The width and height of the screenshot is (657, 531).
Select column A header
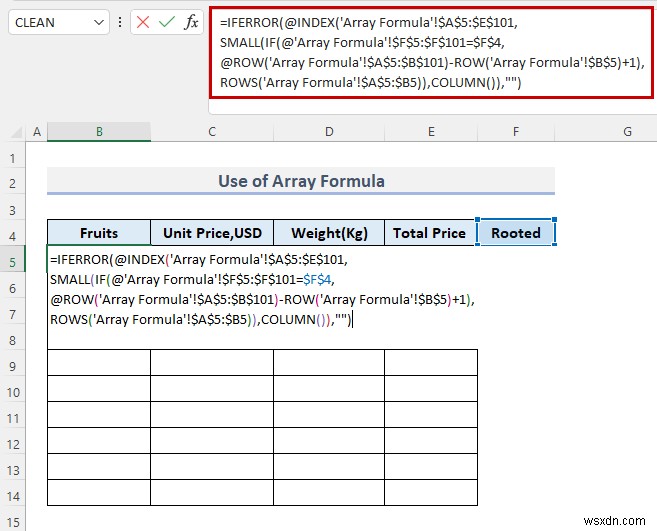[x=37, y=132]
